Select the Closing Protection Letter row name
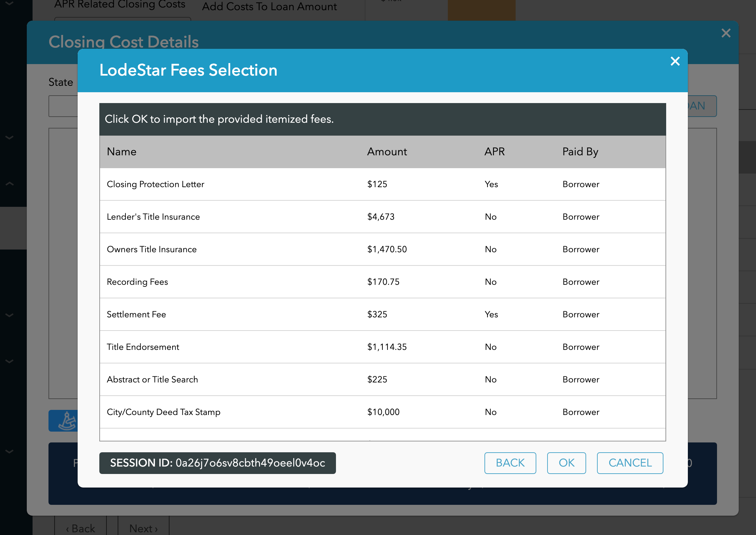Image resolution: width=756 pixels, height=535 pixels. click(x=155, y=184)
